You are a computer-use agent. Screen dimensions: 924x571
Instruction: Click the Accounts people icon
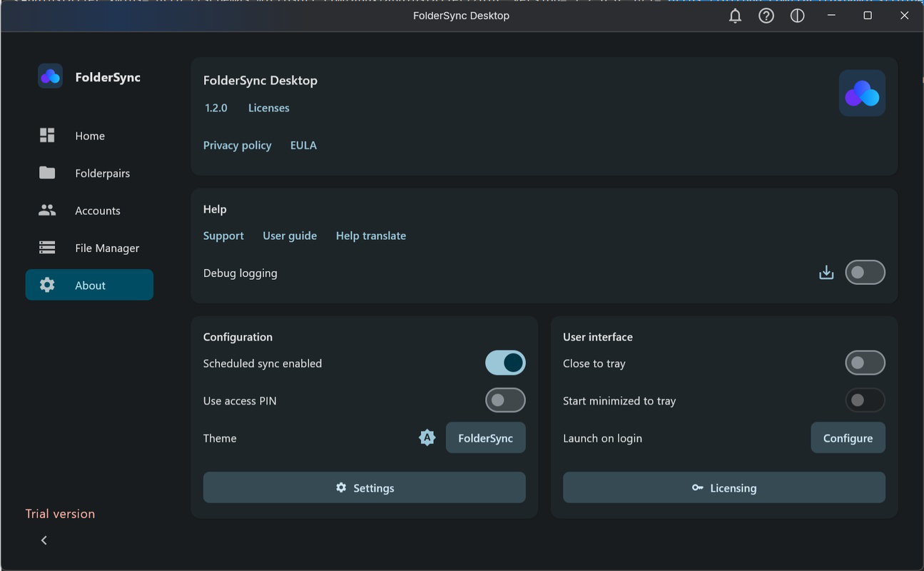47,211
